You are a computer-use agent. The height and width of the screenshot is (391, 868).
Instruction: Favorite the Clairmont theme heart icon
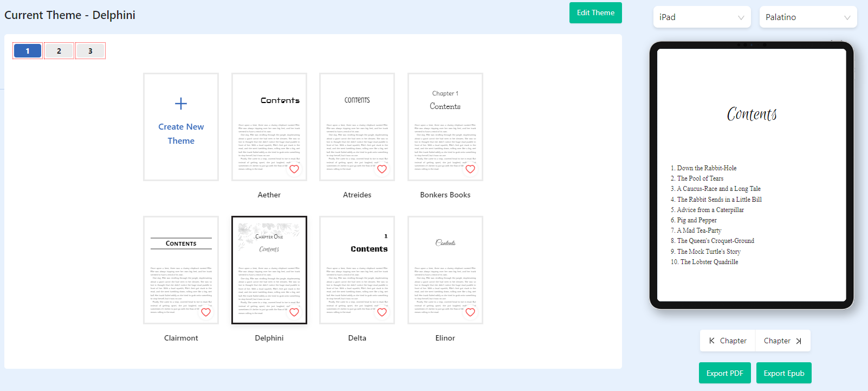tap(206, 312)
